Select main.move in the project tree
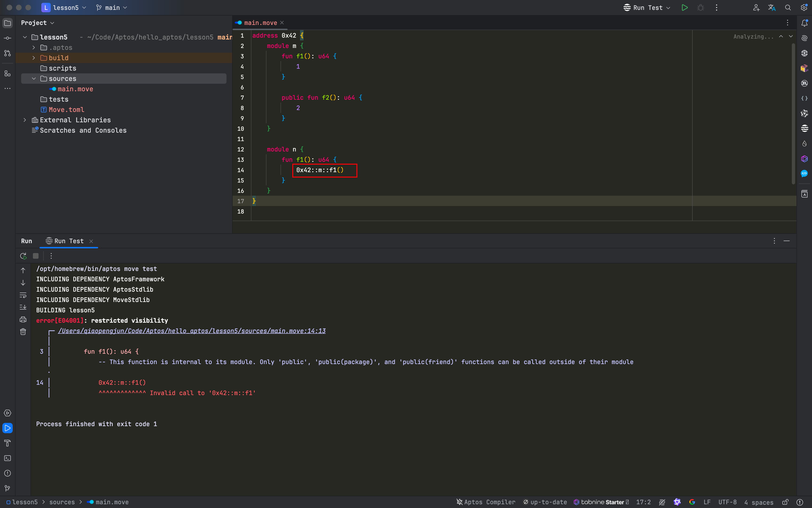Viewport: 812px width, 508px height. coord(75,89)
